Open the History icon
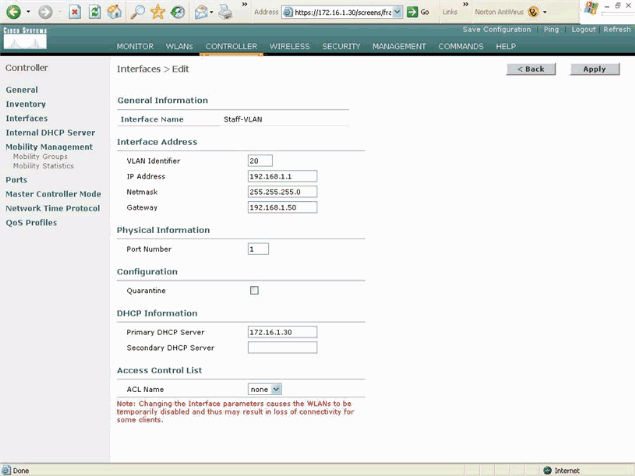Viewport: 635px width, 476px height. click(177, 12)
